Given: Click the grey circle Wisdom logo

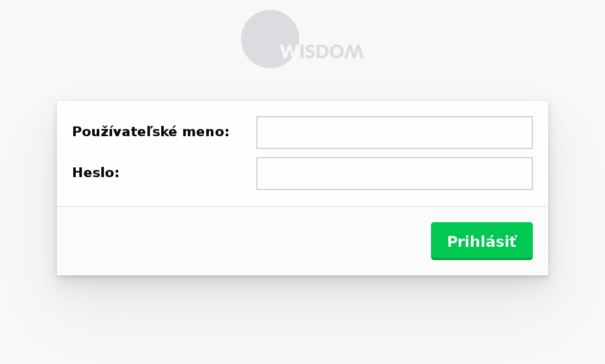Looking at the screenshot, I should coord(270,39).
